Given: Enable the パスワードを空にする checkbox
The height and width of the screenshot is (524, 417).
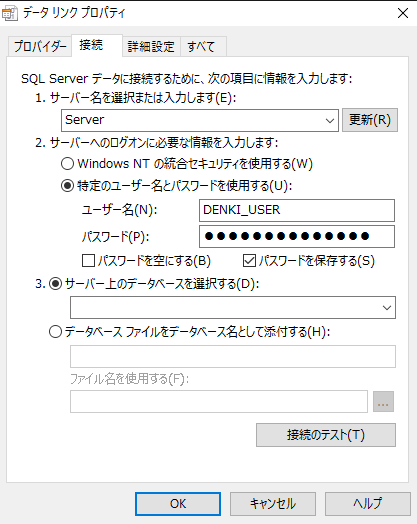Looking at the screenshot, I should [x=88, y=261].
